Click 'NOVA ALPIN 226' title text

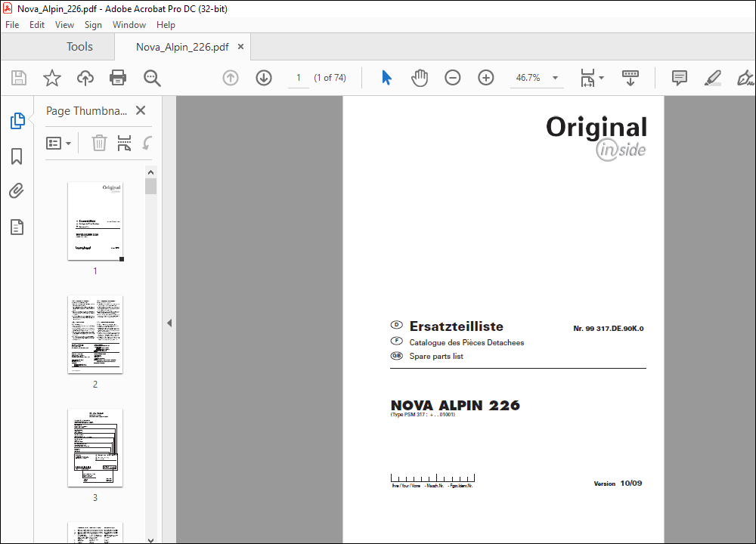(455, 405)
